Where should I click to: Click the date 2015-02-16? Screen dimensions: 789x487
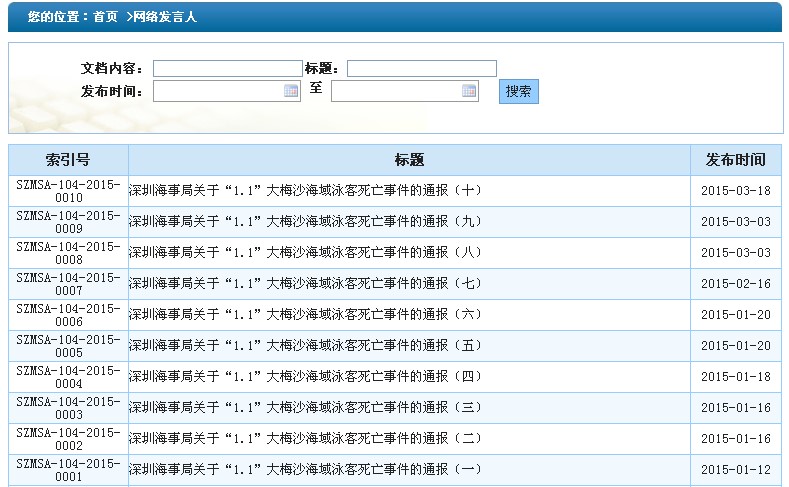click(736, 284)
